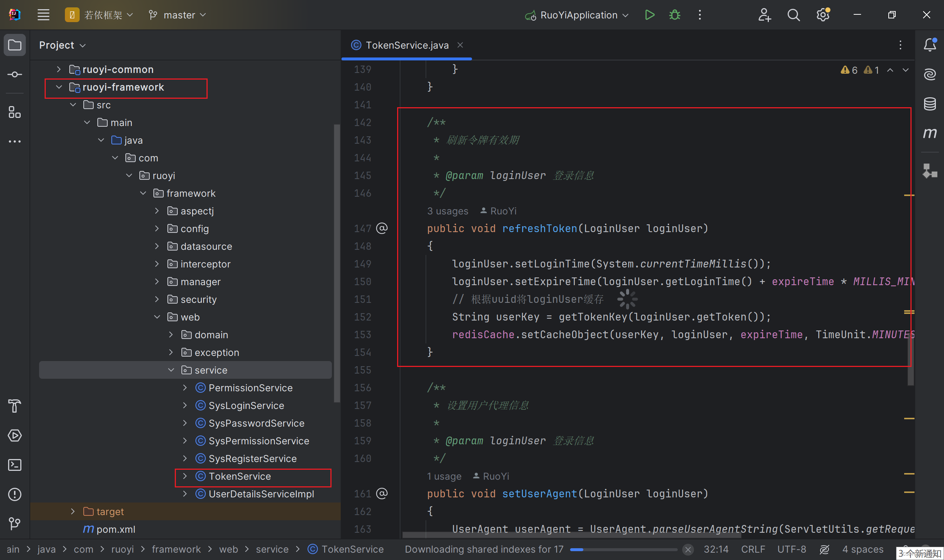Screen dimensions: 944x560
Task: Open the Maven tool window
Action: pyautogui.click(x=930, y=133)
